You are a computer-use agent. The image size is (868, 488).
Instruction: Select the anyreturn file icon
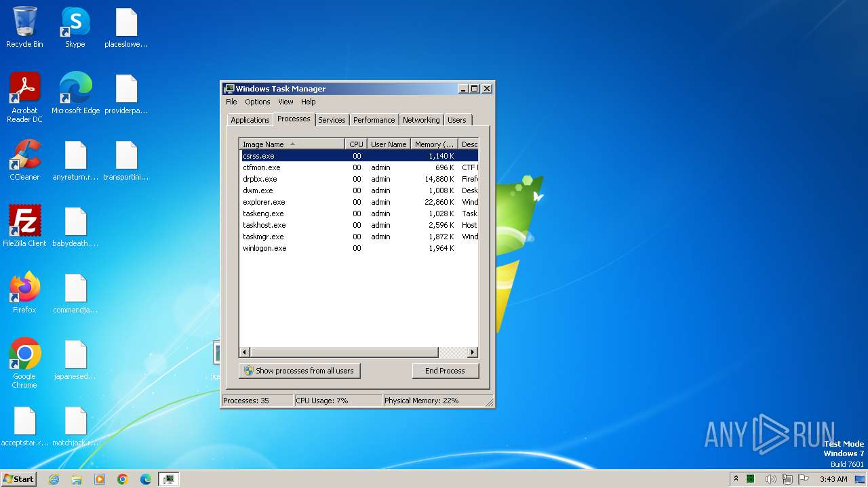tap(75, 160)
